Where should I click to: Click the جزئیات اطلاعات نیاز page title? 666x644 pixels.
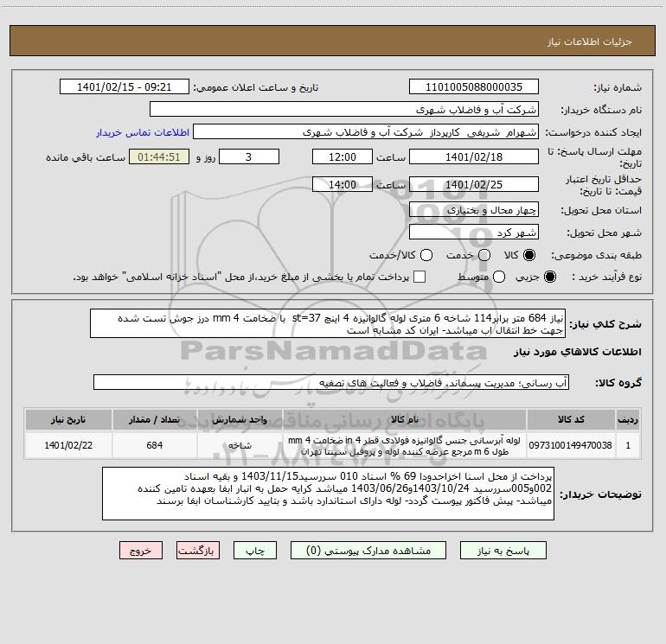pos(590,41)
